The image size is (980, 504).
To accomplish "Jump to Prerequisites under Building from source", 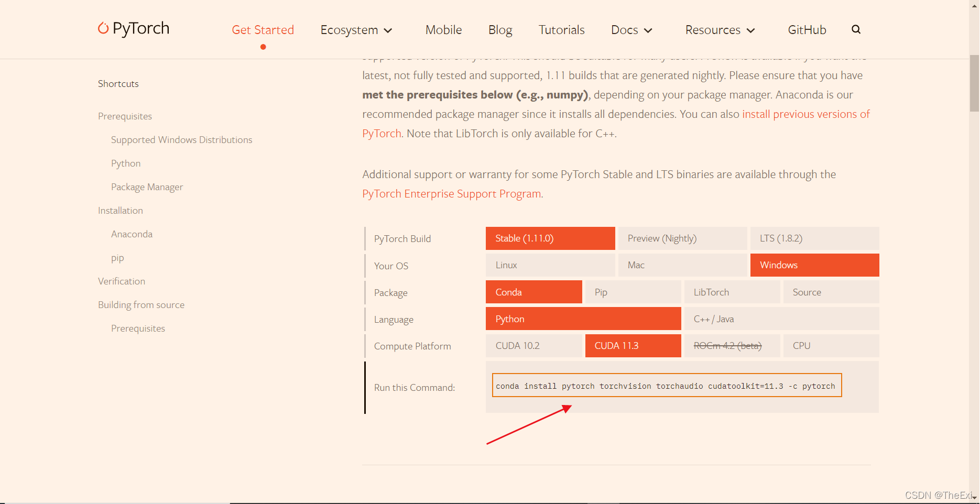I will tap(138, 328).
